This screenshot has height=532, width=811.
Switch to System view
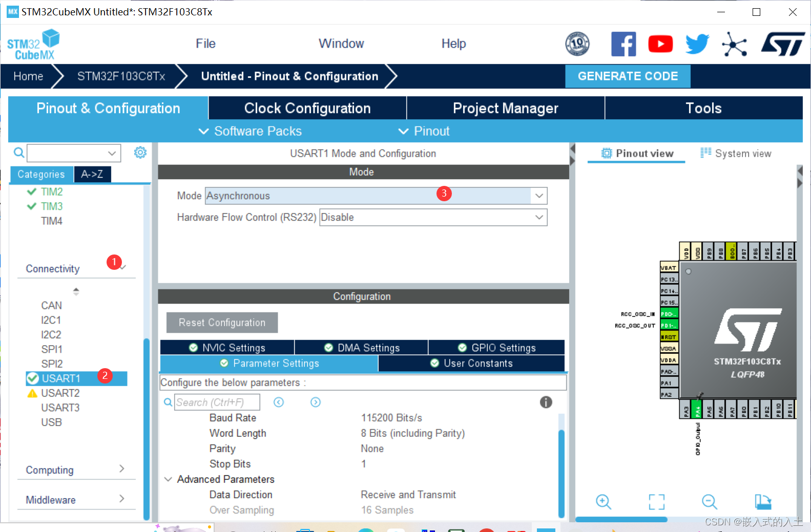tap(736, 153)
